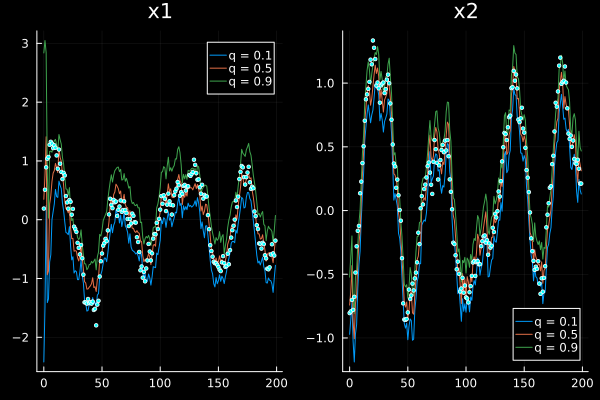Click y-axis tick label 1.0 in x2 plot
600x400 pixels.
pyautogui.click(x=325, y=83)
